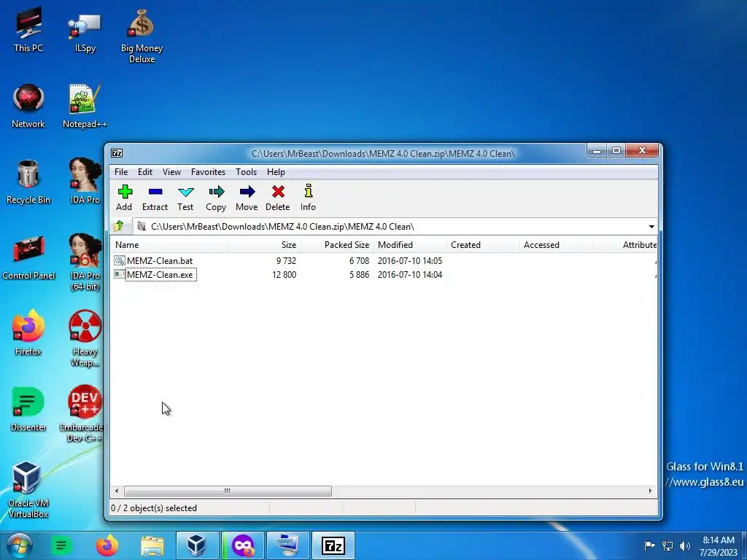Select ILSpy desktop shortcut
The height and width of the screenshot is (560, 747).
[x=85, y=31]
